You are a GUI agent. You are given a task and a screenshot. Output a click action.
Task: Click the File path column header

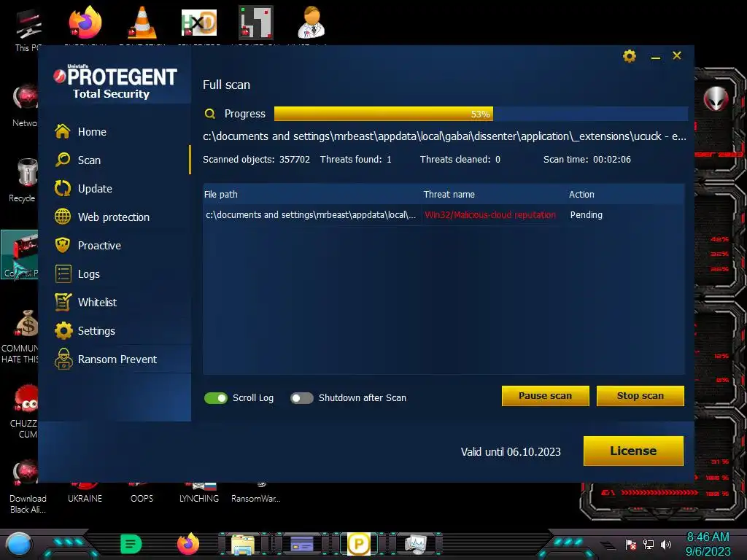point(220,194)
